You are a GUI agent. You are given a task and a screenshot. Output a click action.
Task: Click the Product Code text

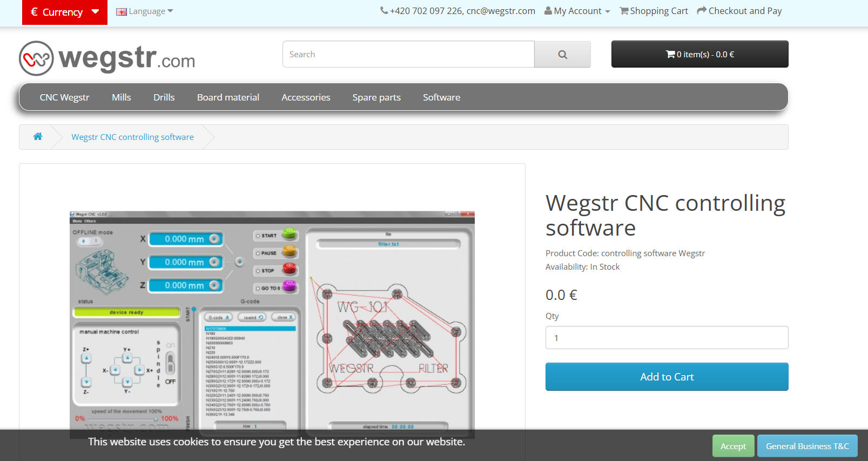[x=625, y=253]
